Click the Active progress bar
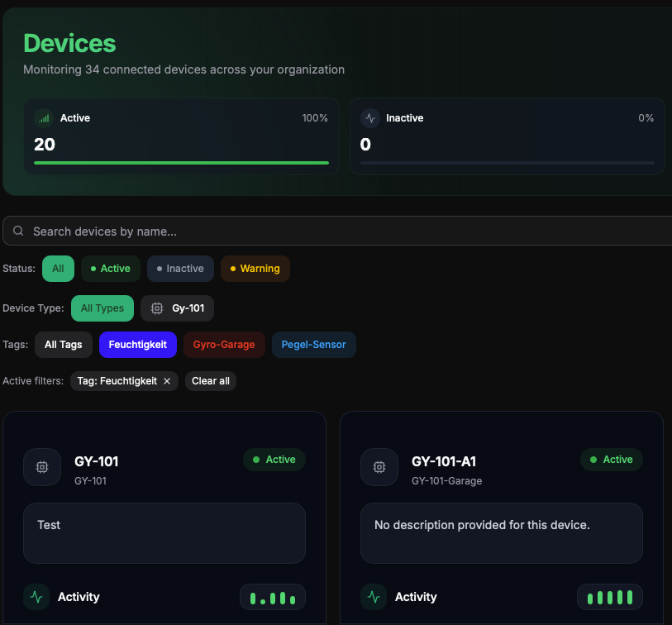672x625 pixels. pyautogui.click(x=181, y=163)
